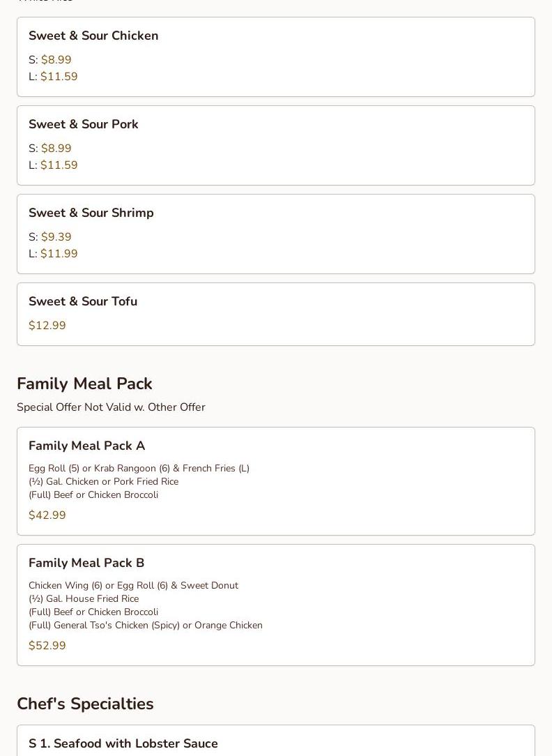Pick Sweet & Sour Shrimp large $11.99
Viewport: 552px width, 756px height.
53,254
